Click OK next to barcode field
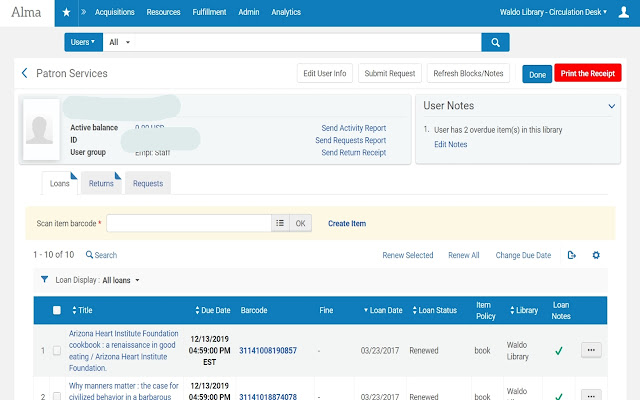This screenshot has width=640, height=400. point(300,223)
